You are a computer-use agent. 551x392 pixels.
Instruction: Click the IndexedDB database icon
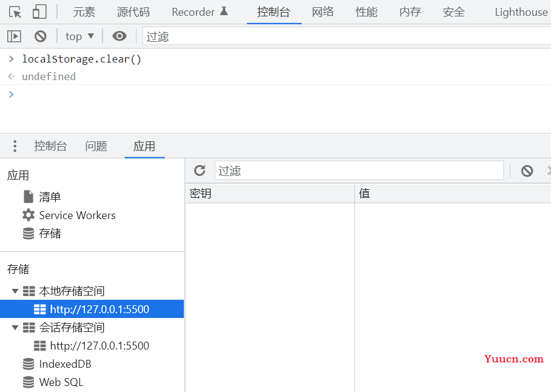point(29,364)
